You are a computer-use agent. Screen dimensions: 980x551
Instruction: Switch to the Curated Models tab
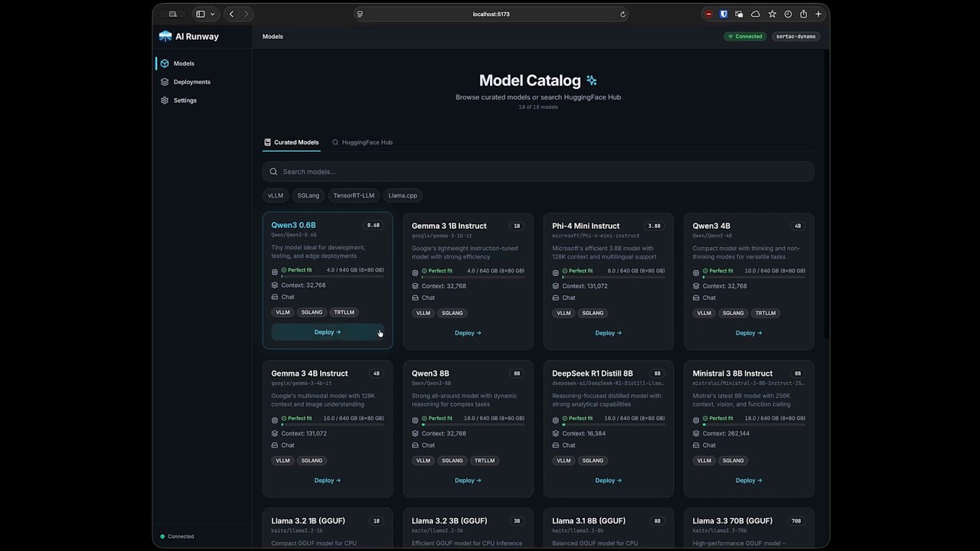click(291, 142)
